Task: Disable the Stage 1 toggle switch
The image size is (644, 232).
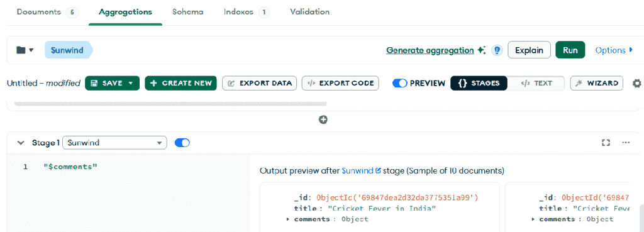Action: pos(182,143)
